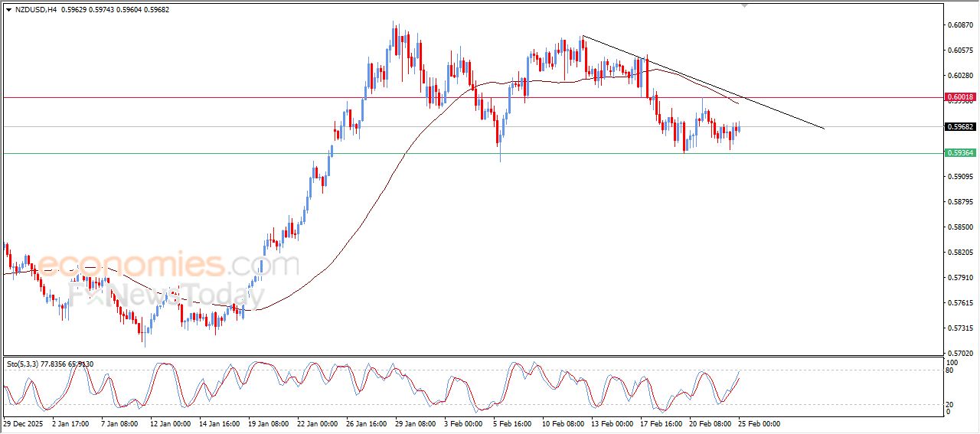
Task: Click the 0.60870 price axis label
Action: [x=959, y=25]
